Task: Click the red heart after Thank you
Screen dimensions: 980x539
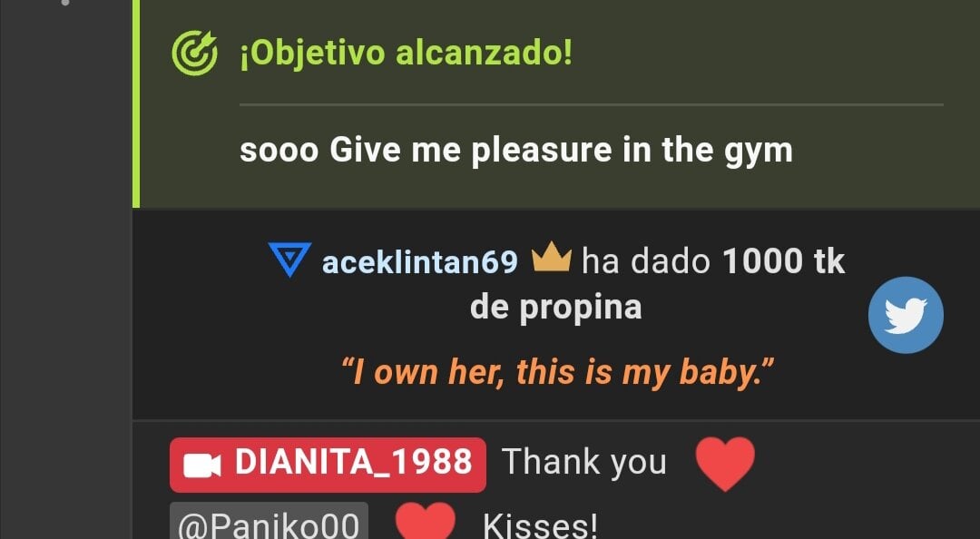Action: point(725,464)
